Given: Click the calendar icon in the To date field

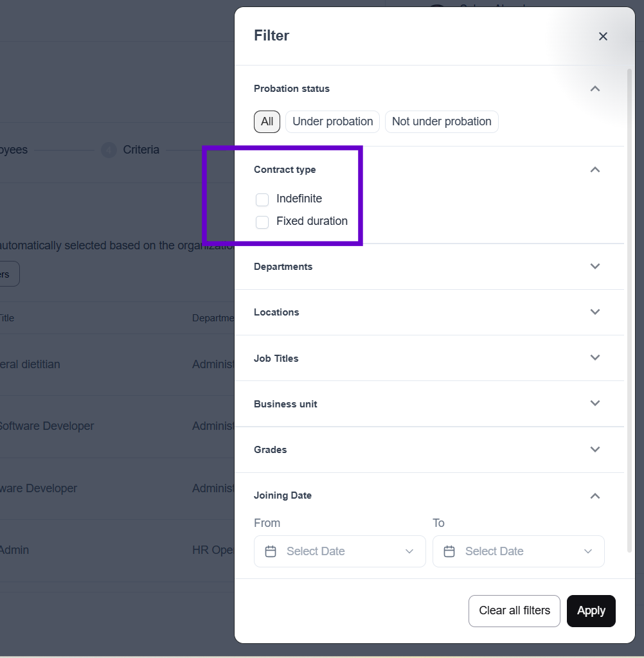Looking at the screenshot, I should pyautogui.click(x=449, y=551).
